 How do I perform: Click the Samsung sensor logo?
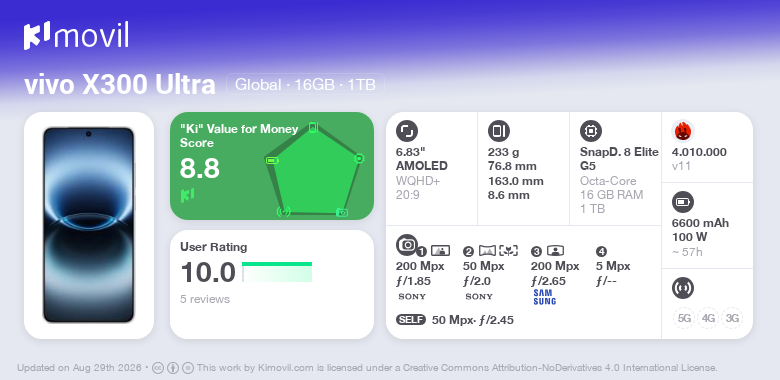click(544, 297)
